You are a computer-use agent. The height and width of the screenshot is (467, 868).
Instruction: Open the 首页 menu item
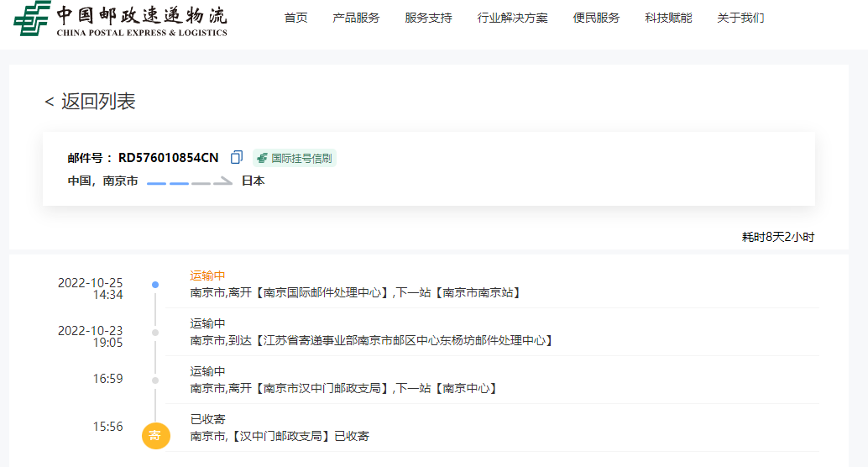pos(295,18)
